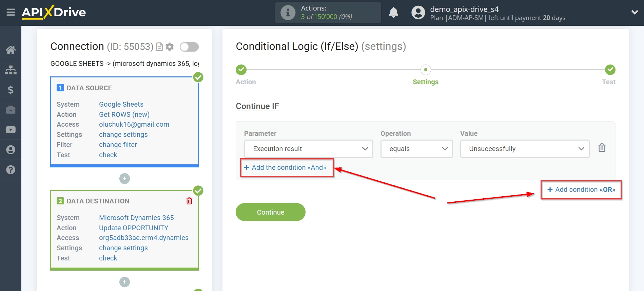
Task: Open the hamburger menu
Action: tap(11, 13)
